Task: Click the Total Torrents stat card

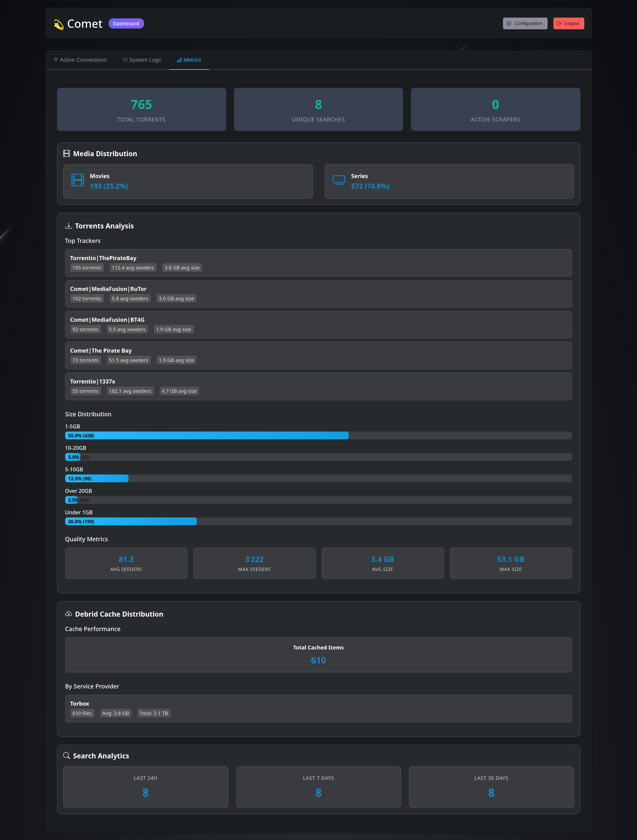Action: (x=141, y=109)
